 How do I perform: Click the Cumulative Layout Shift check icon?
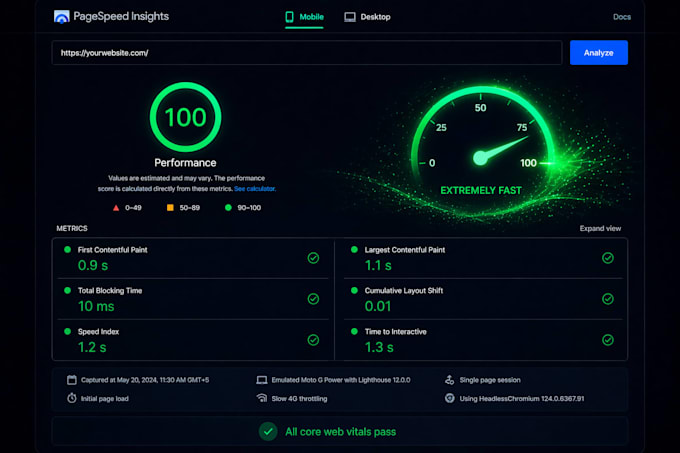608,299
